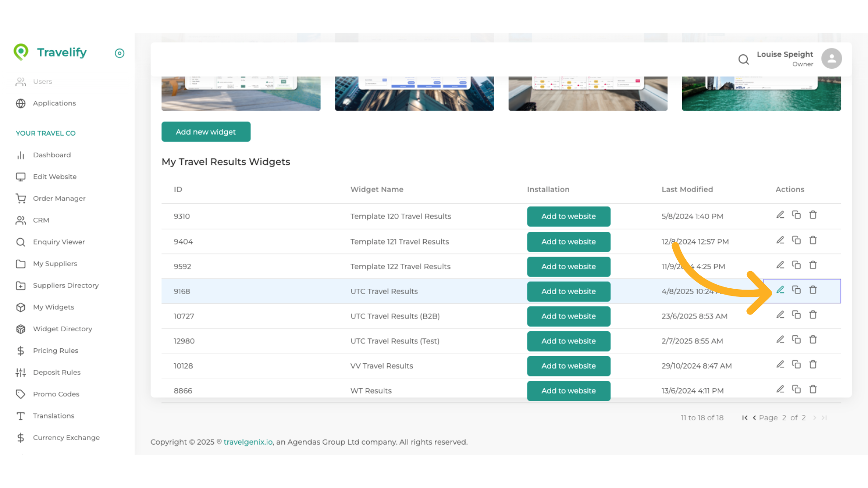
Task: Delete the UTC Travel Results (B2B) widget
Action: [813, 315]
